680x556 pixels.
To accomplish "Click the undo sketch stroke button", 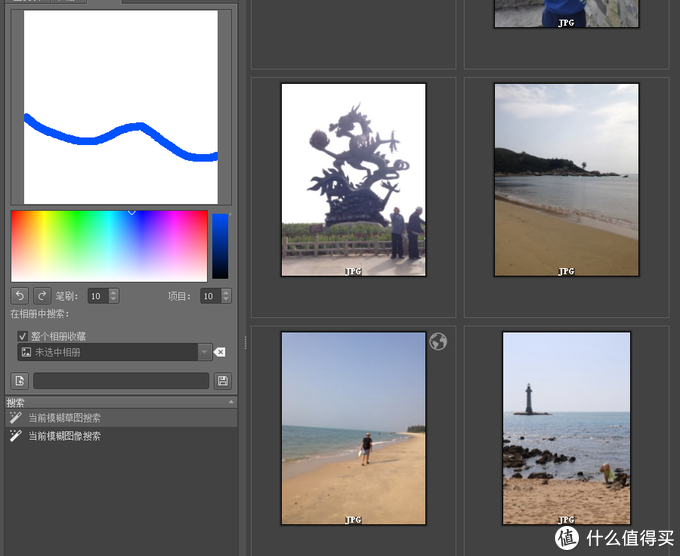I will [20, 296].
